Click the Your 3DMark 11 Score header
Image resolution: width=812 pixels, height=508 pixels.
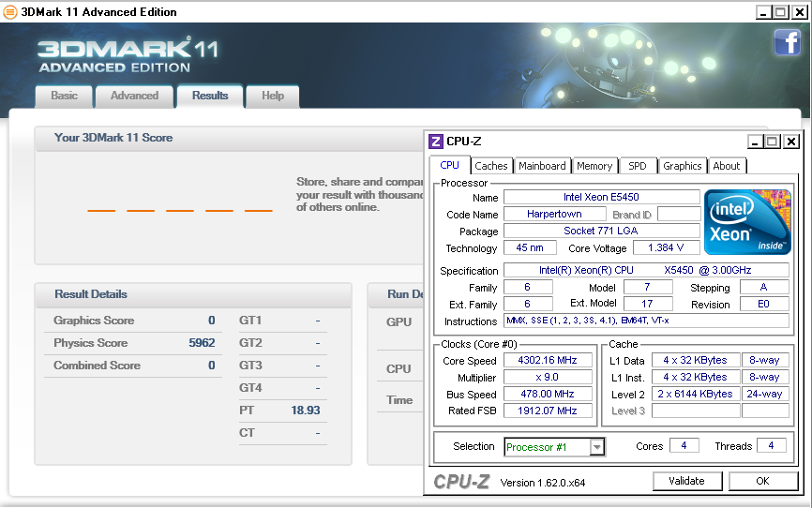tap(113, 138)
